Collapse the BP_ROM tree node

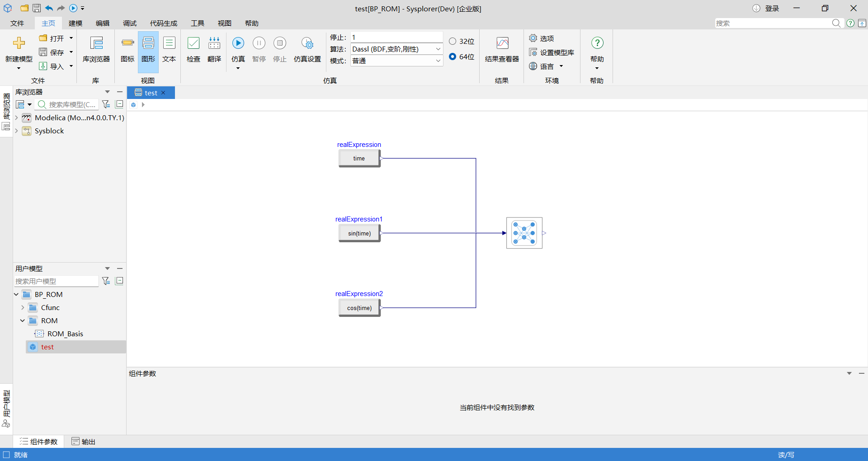[16, 294]
